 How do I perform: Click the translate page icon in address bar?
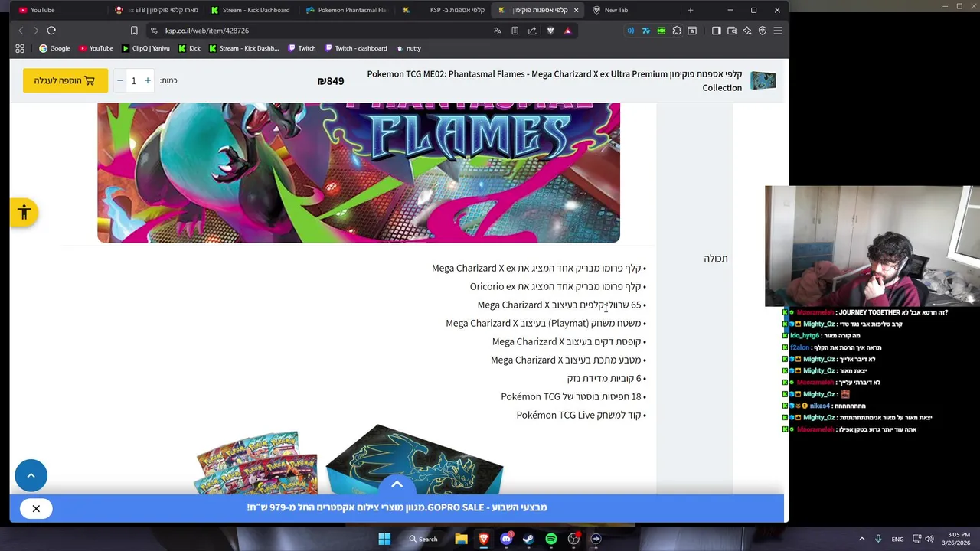click(498, 31)
